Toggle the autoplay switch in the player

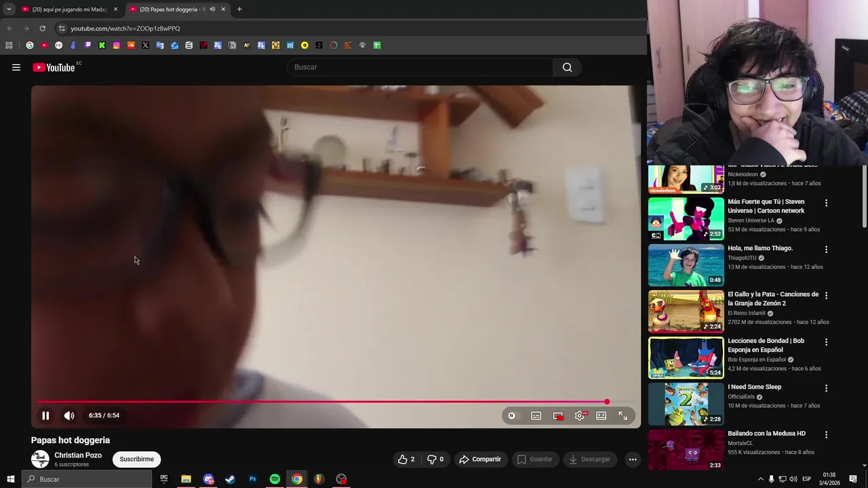tap(512, 416)
